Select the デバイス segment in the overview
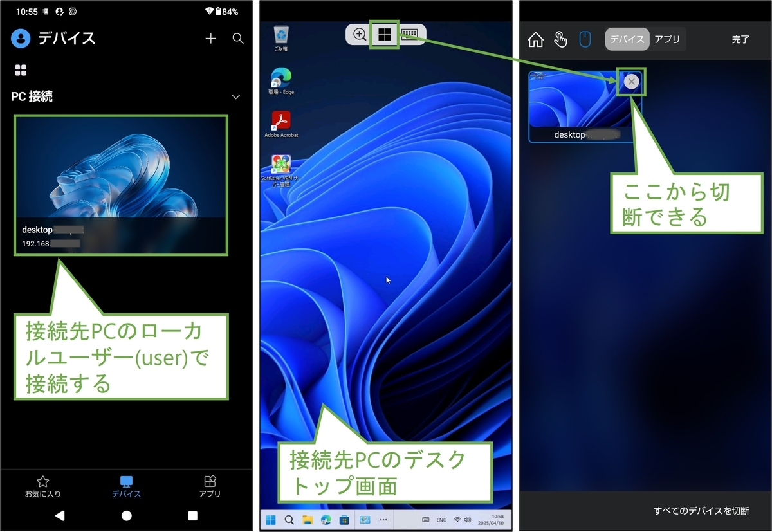This screenshot has height=532, width=772. 627,39
